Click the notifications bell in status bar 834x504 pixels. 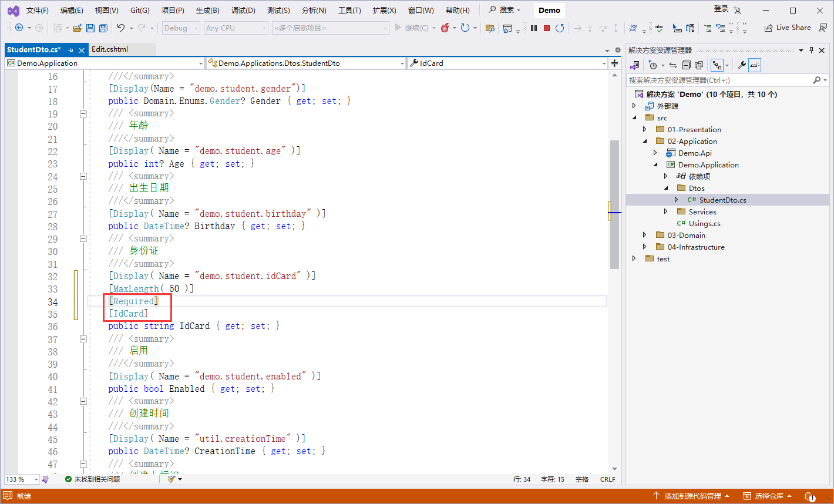pyautogui.click(x=809, y=496)
